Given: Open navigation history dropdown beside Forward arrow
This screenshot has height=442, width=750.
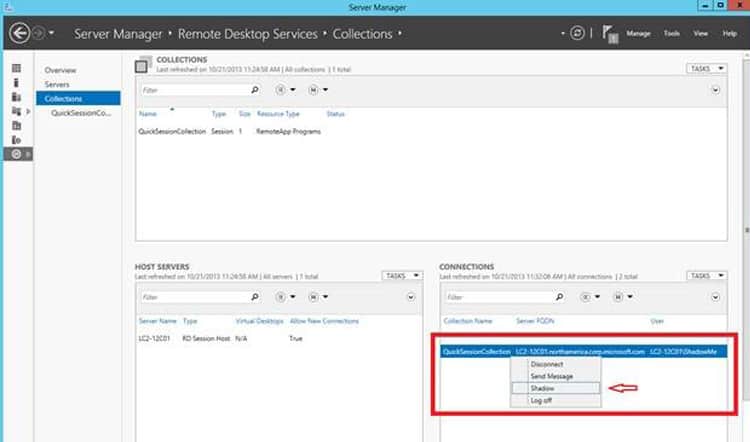Looking at the screenshot, I should (x=51, y=33).
